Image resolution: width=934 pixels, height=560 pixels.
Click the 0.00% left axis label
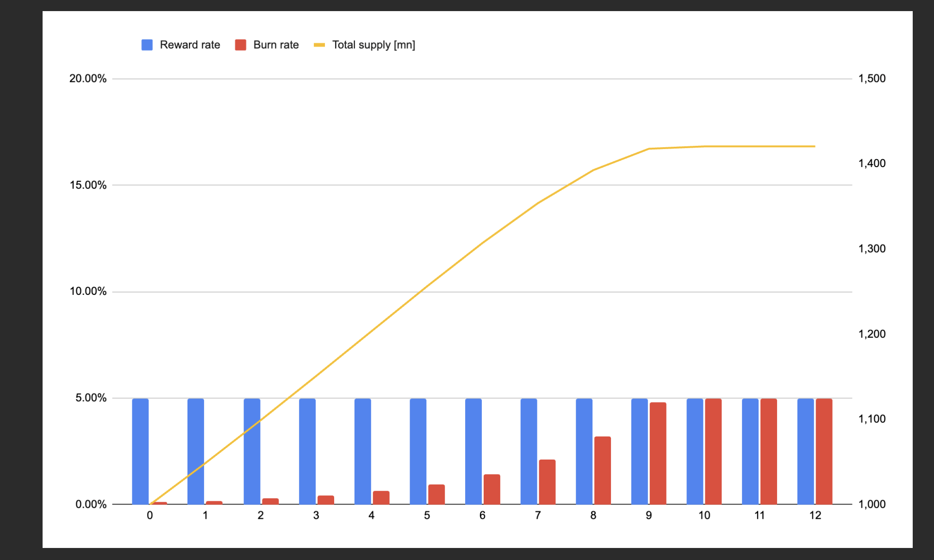[x=91, y=504]
